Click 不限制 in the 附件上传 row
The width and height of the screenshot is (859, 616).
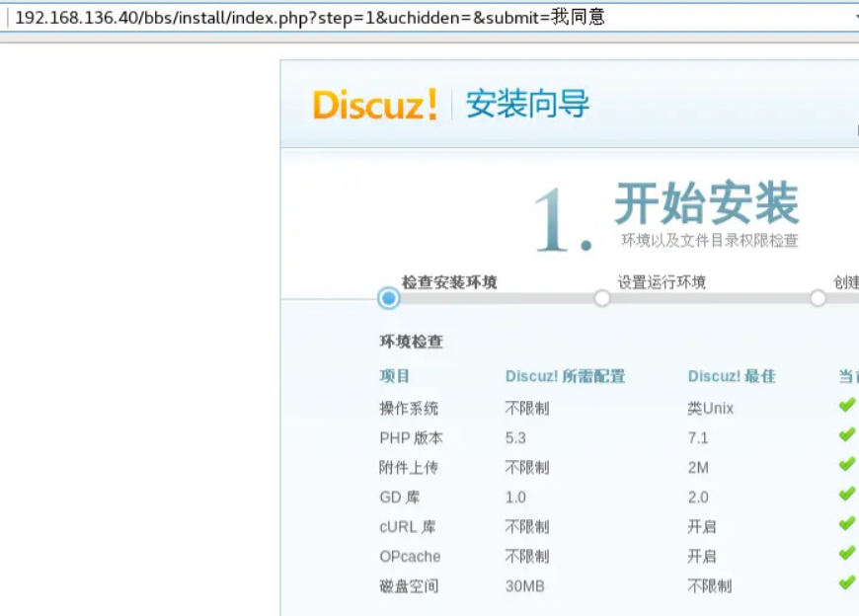coord(527,468)
